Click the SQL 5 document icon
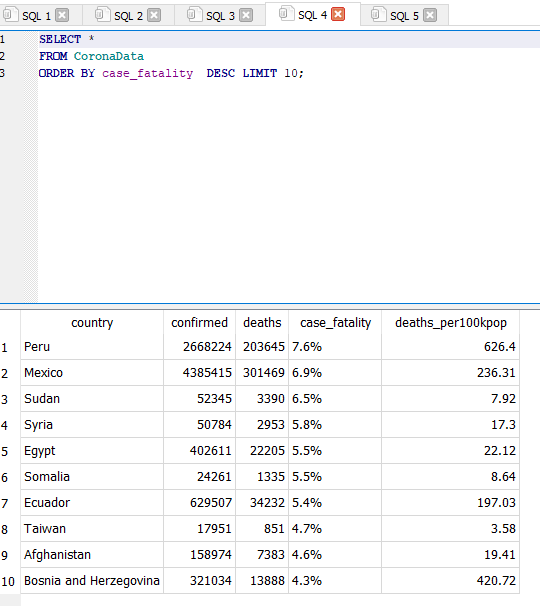Image resolution: width=540 pixels, height=606 pixels. [x=378, y=15]
